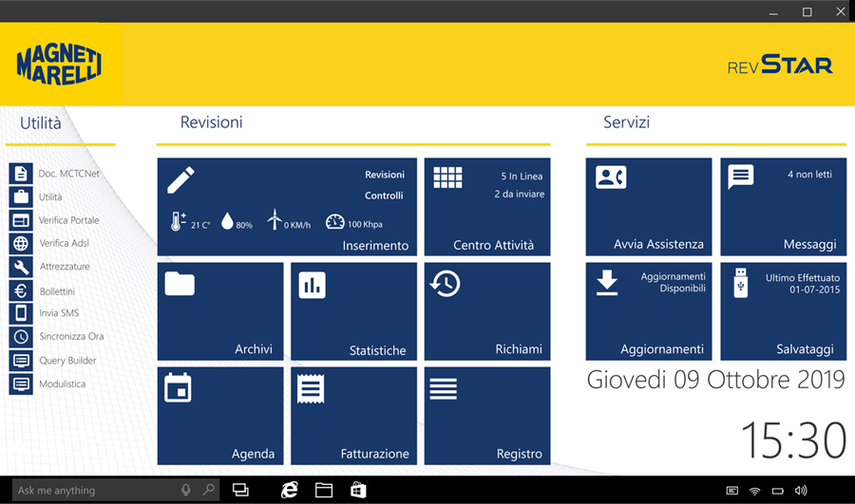Click the humidity droplet icon

(227, 221)
